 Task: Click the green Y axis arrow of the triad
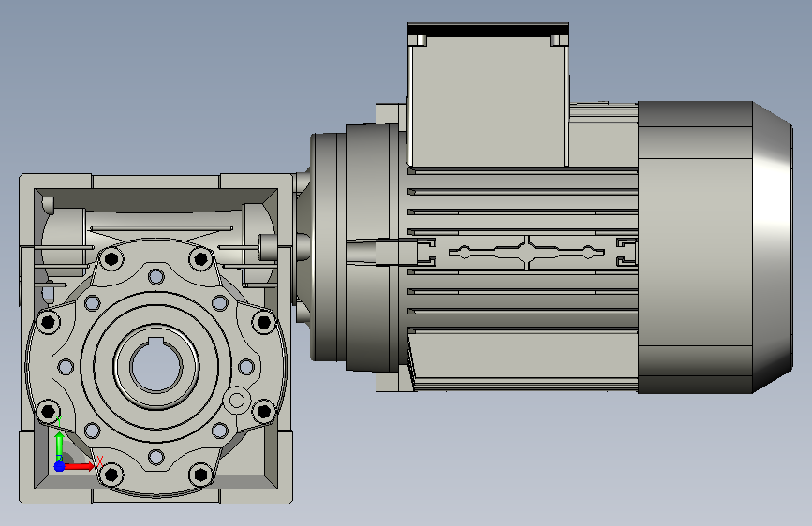tap(59, 446)
